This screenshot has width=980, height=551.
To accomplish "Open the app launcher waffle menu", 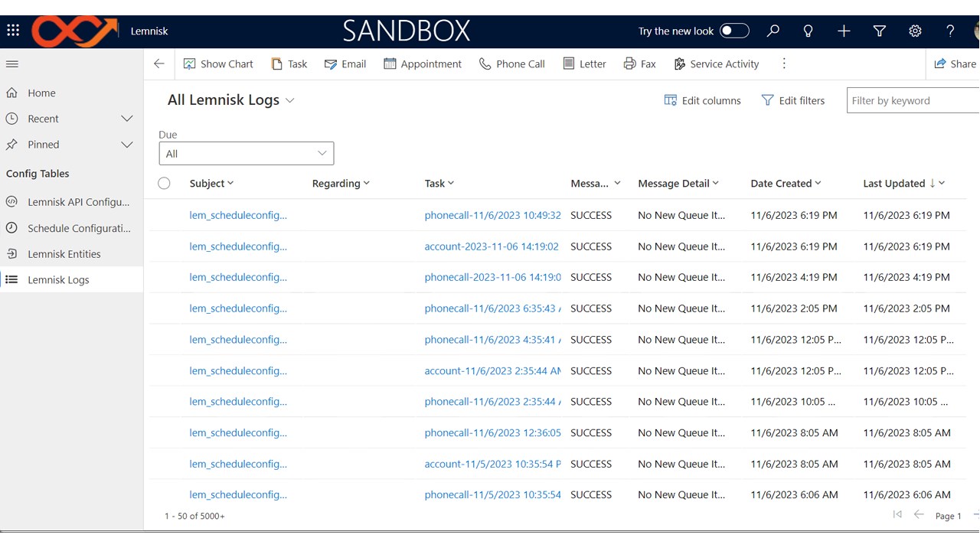I will (x=13, y=31).
